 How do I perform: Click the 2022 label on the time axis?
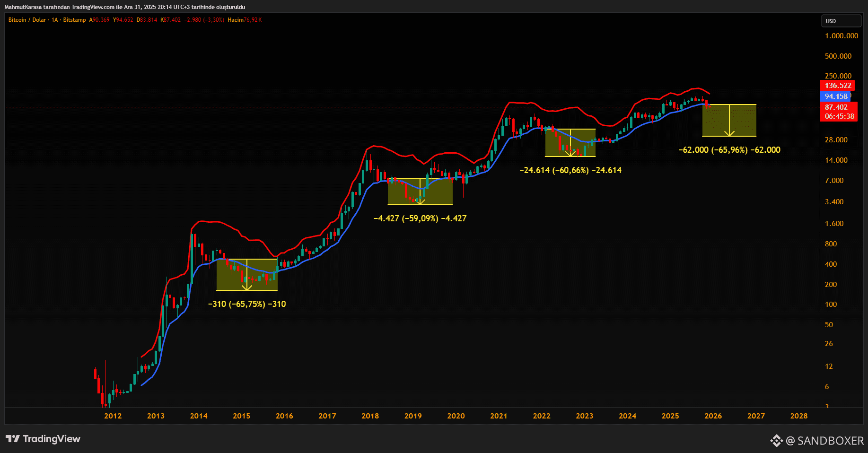542,416
